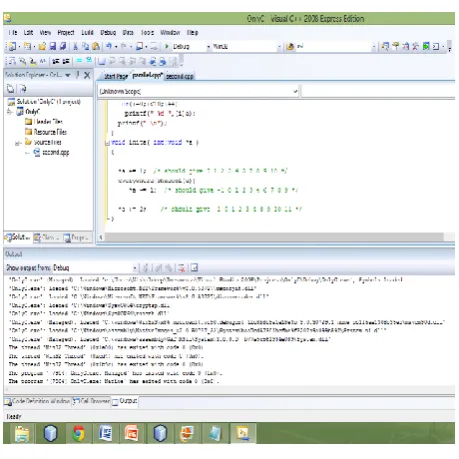The width and height of the screenshot is (459, 459).
Task: Click the Clear All output icon
Action: point(181,268)
